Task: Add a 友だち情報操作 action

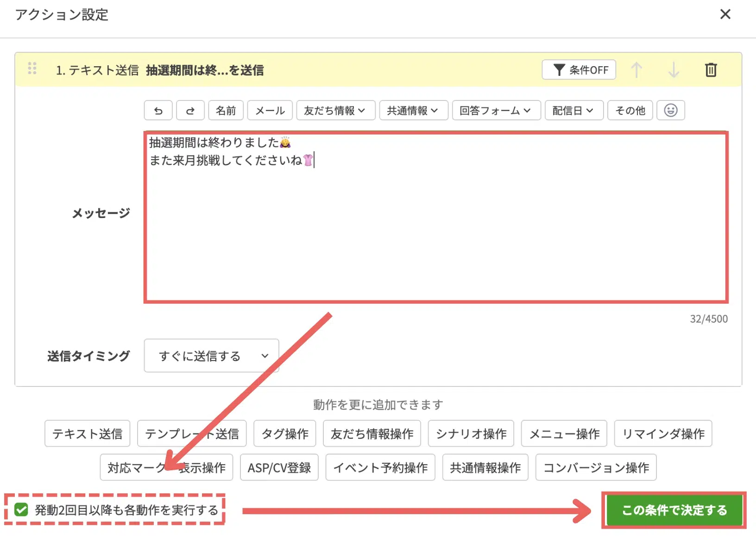Action: coord(372,434)
